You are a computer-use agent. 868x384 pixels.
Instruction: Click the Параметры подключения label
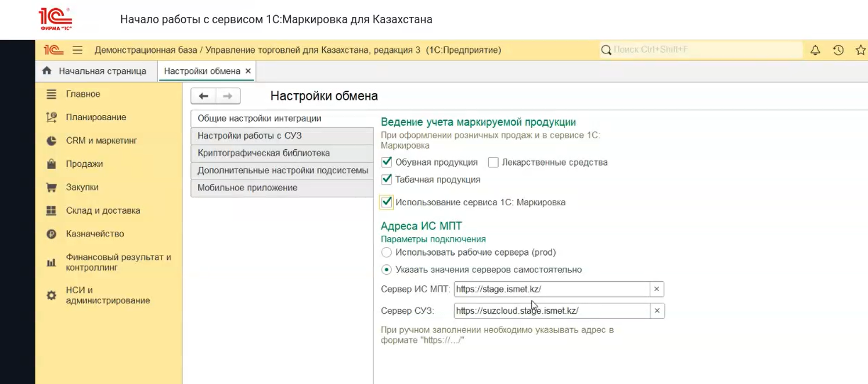tap(433, 239)
